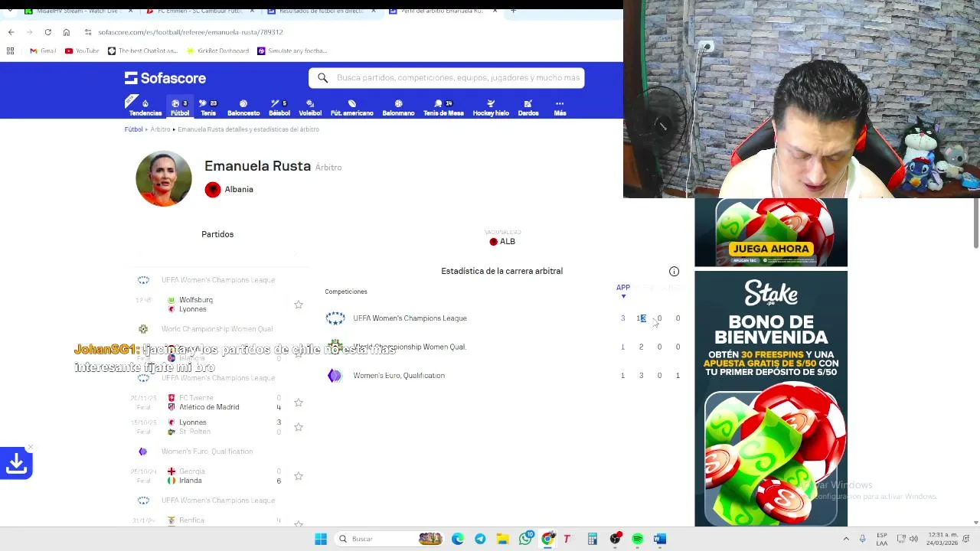Open the Fútbol breadcrumb link
This screenshot has width=980, height=551.
pos(133,129)
